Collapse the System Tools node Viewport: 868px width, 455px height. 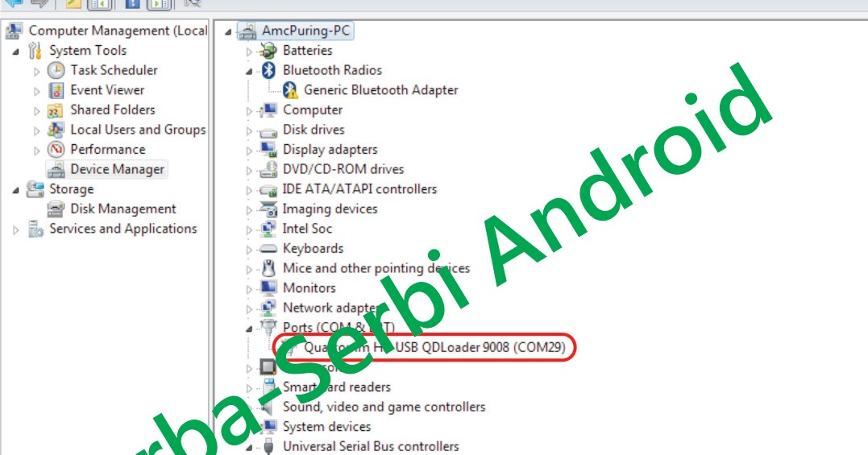[x=16, y=52]
